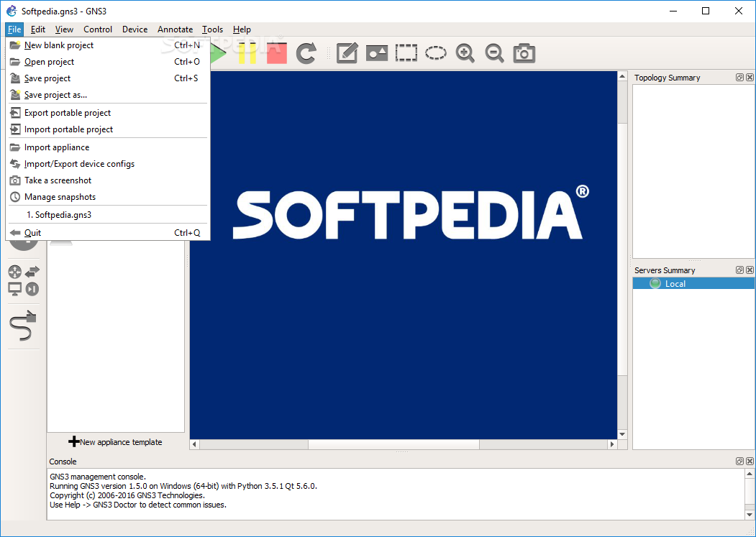The width and height of the screenshot is (756, 537).
Task: Close the Topology Summary panel
Action: (x=750, y=77)
